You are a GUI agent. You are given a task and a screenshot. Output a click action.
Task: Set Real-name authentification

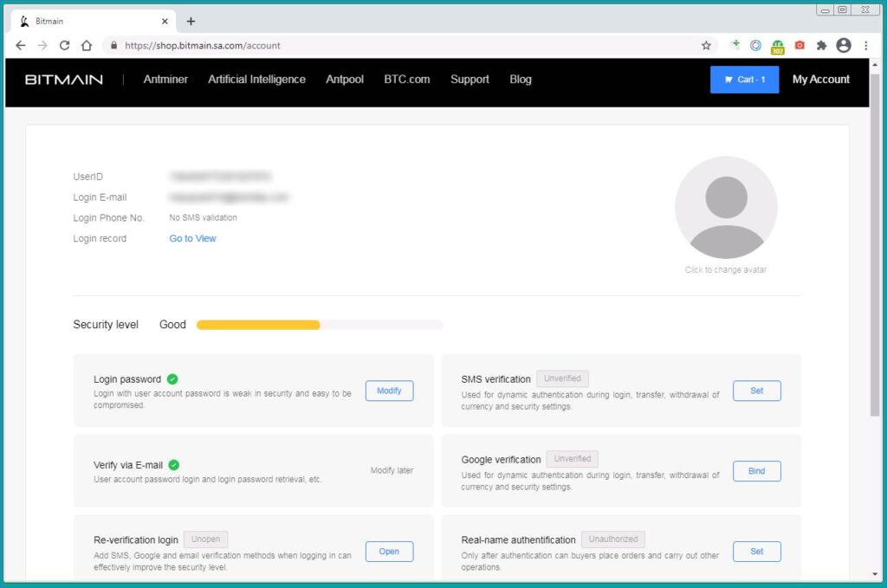[x=757, y=552]
